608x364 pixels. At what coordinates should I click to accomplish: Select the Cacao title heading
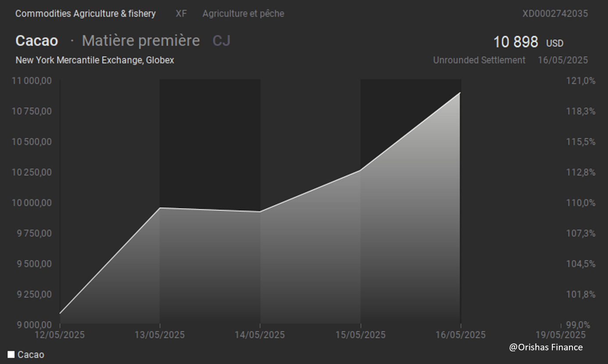[37, 41]
